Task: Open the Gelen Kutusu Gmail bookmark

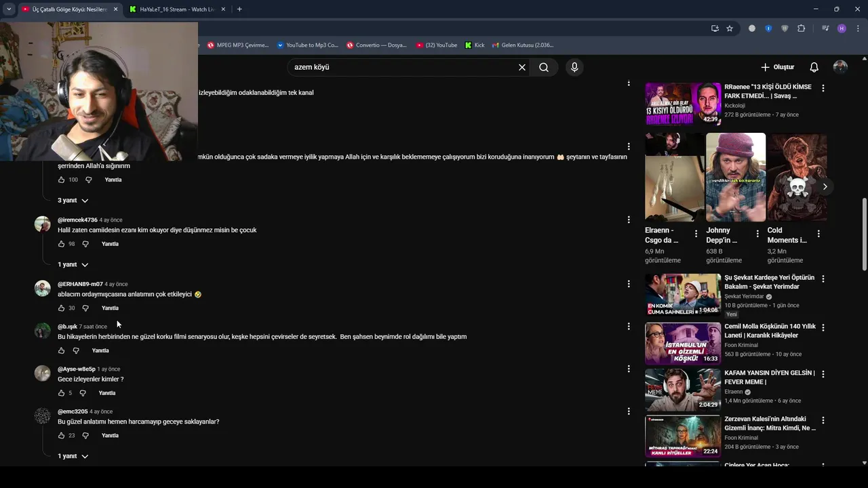Action: pyautogui.click(x=523, y=45)
